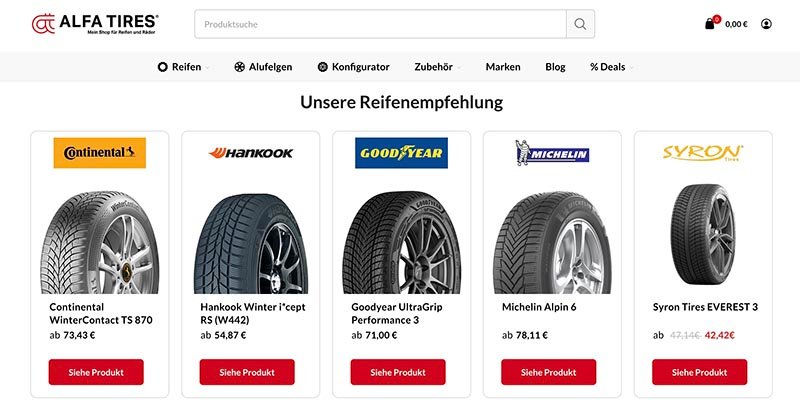Screen dimensions: 800x415
Task: Click Siehe Produkt under Syron EVEREST 3
Action: point(700,372)
